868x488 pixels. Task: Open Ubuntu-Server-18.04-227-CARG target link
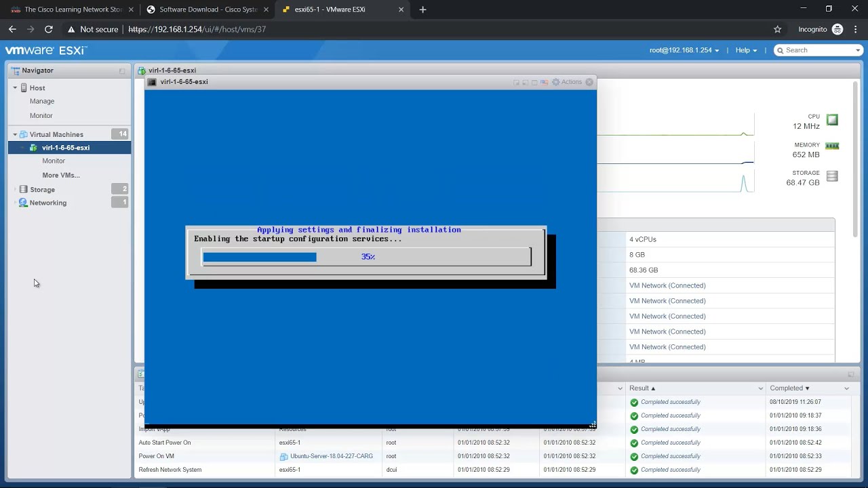332,456
